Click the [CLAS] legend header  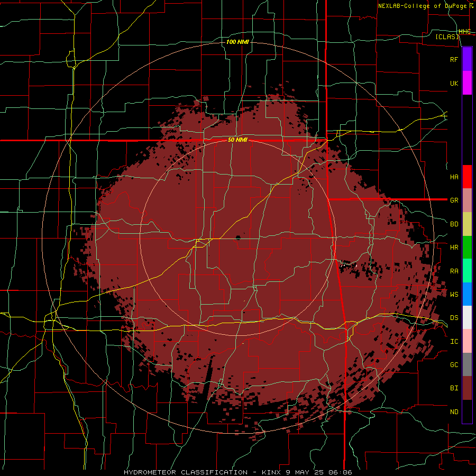coord(447,36)
